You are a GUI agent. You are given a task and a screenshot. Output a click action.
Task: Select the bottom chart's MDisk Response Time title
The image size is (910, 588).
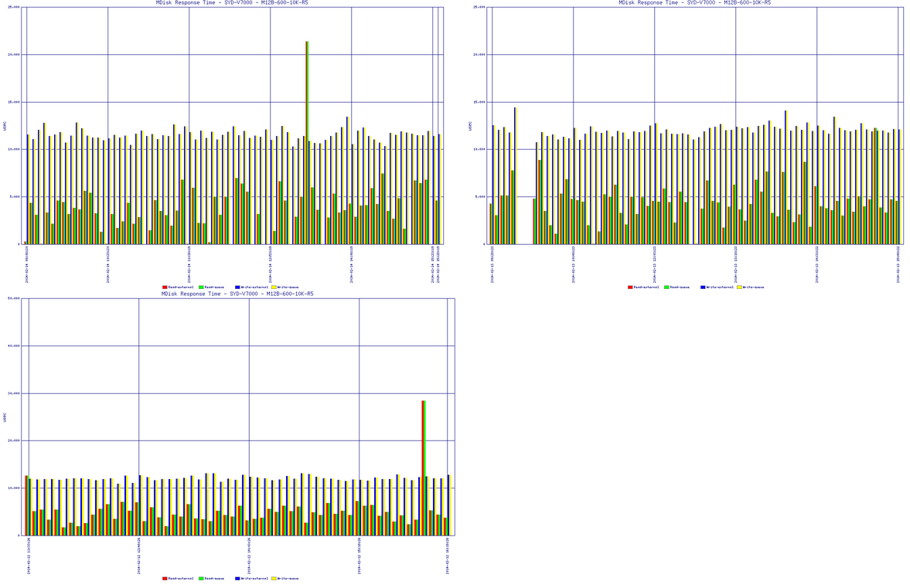(237, 294)
